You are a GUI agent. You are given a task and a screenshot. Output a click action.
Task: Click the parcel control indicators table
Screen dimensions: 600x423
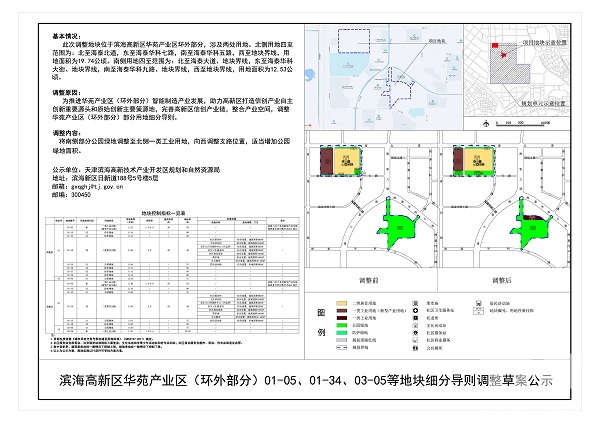click(x=172, y=275)
